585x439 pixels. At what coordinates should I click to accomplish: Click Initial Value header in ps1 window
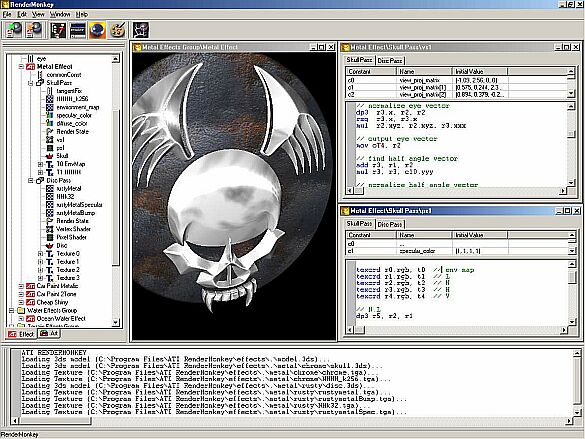[x=480, y=235]
